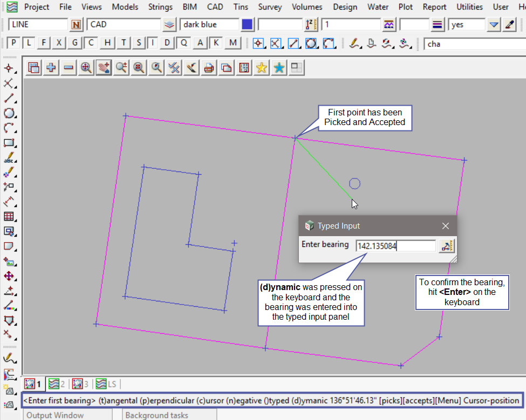The image size is (526, 420).
Task: Select the arc drawing tool in sidebar
Action: 9,128
